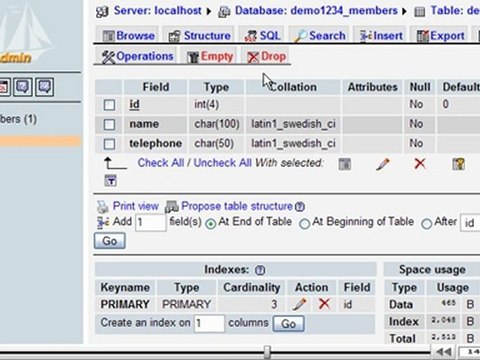The image size is (480, 360).
Task: Go to the Search tab
Action: pyautogui.click(x=320, y=35)
